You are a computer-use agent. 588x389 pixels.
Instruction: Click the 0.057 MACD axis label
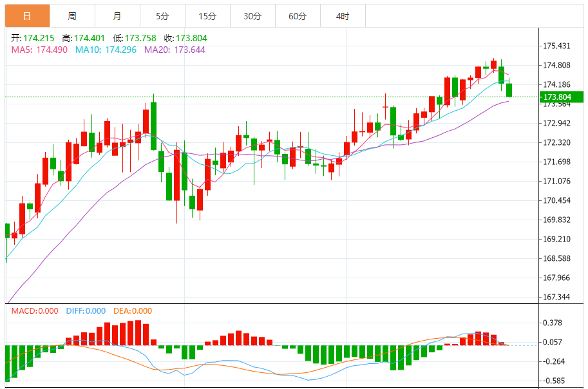tap(553, 342)
